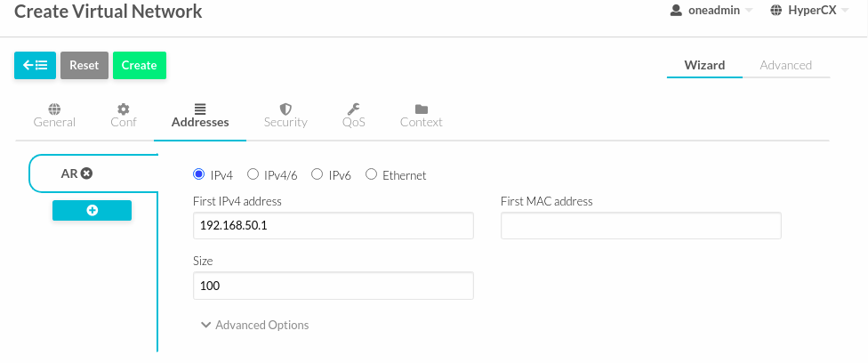Choose the IPv6 address type
868x363 pixels.
[x=317, y=174]
